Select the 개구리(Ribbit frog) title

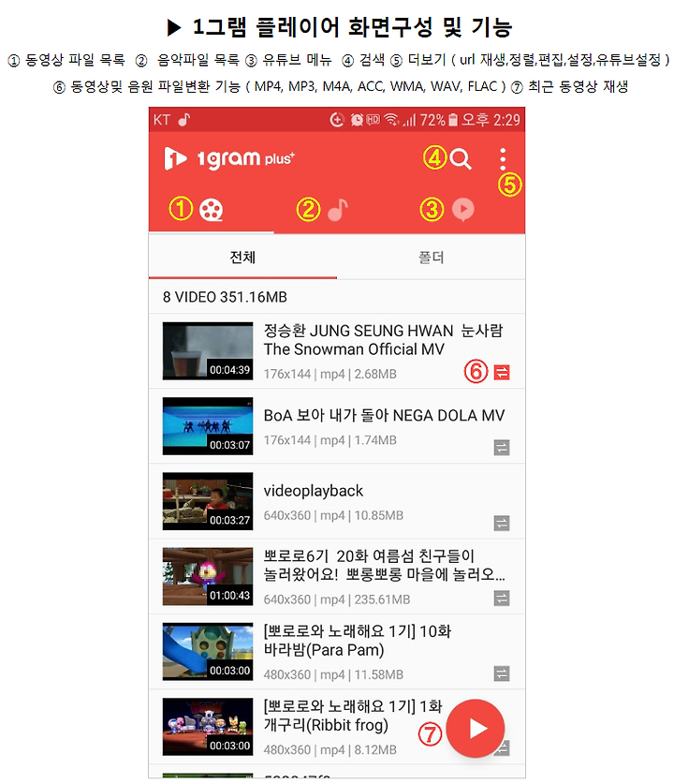(x=326, y=725)
